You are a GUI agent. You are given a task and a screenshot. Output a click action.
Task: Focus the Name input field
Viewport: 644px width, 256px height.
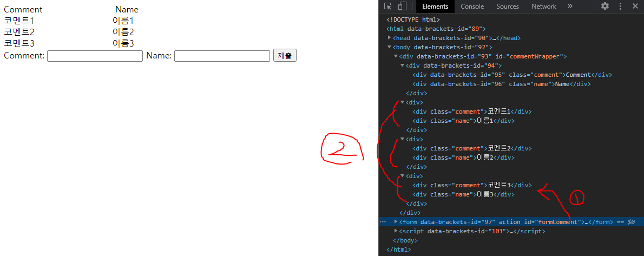(222, 56)
